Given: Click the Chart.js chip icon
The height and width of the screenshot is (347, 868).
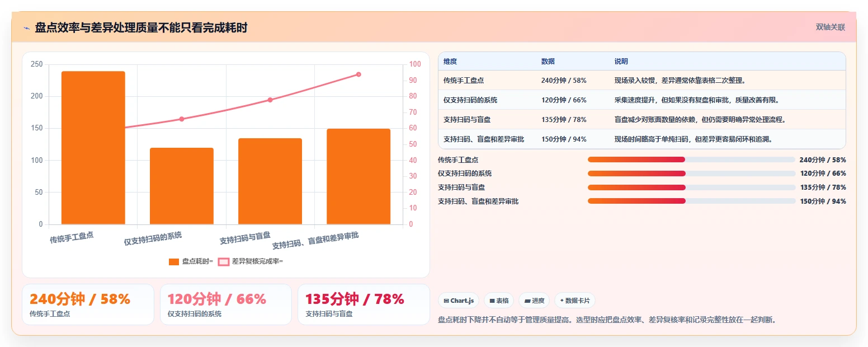Looking at the screenshot, I should (x=446, y=301).
